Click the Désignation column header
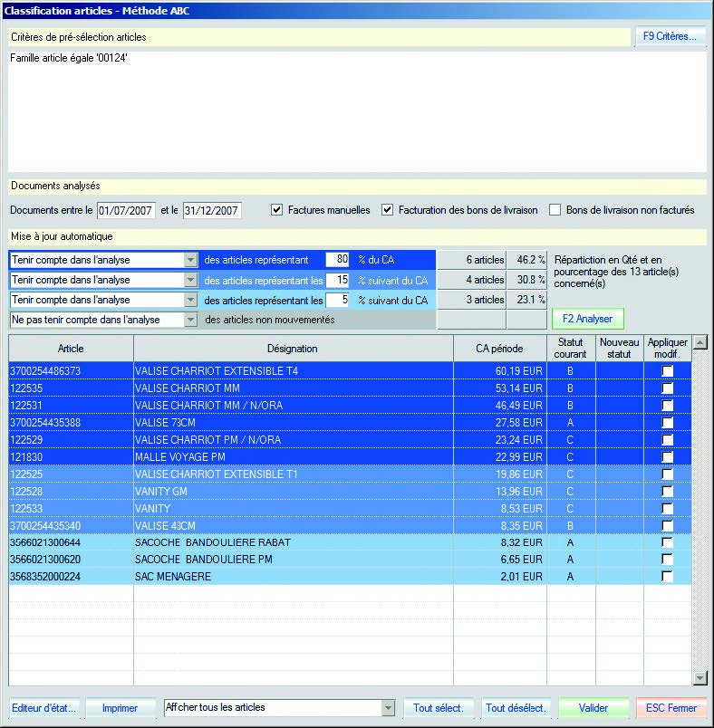 coord(293,349)
